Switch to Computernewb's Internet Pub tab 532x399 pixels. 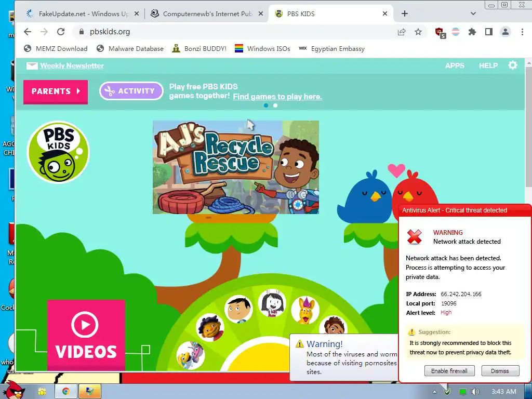coord(207,14)
